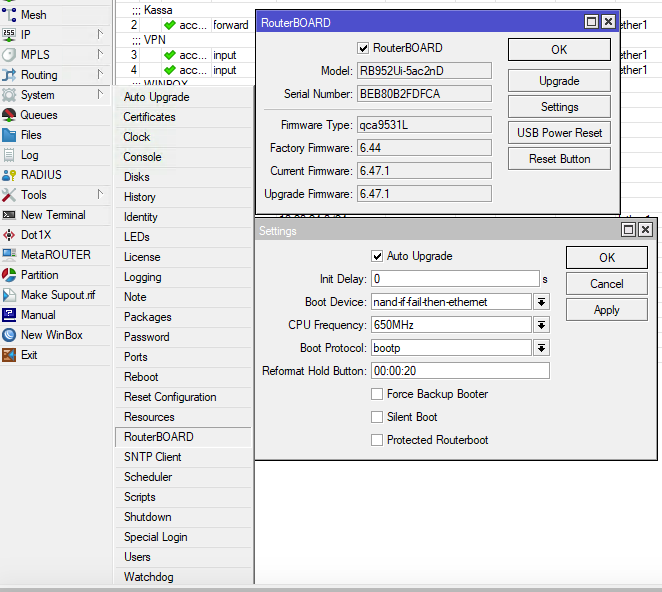Screen dimensions: 662x592
Task: Expand the System submenu arrow
Action: [100, 94]
